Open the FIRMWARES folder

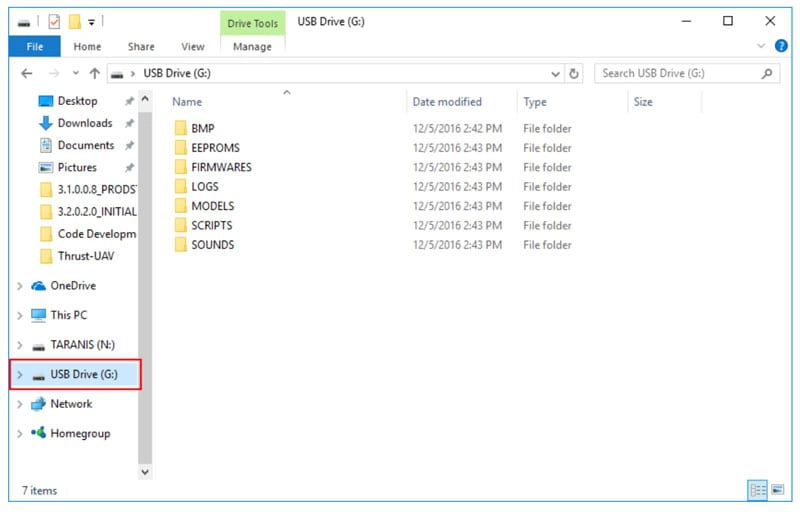pyautogui.click(x=221, y=167)
